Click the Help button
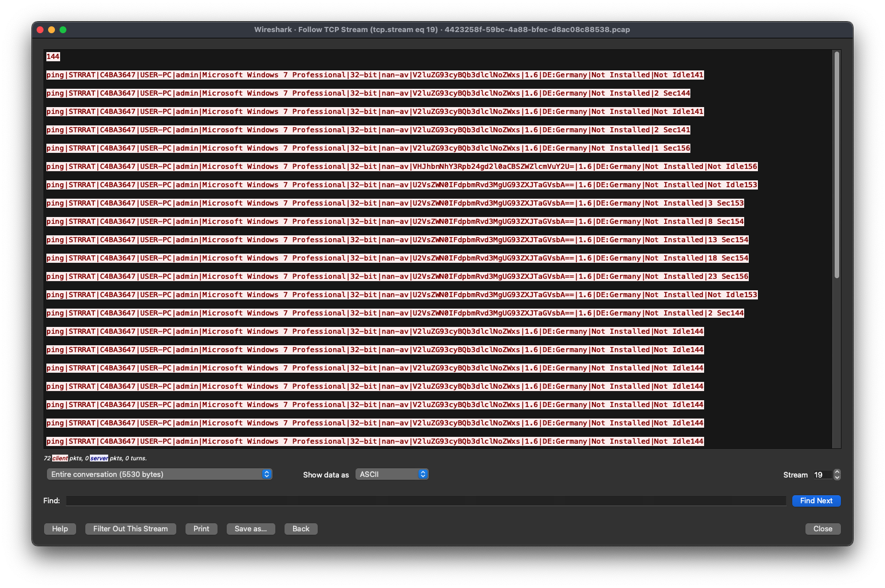Screen dimensions: 885x588 click(x=60, y=529)
